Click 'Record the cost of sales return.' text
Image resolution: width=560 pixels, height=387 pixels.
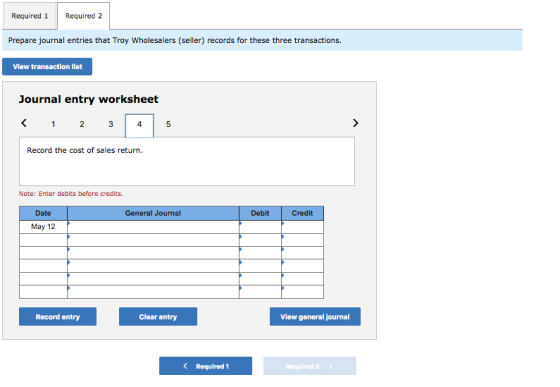[x=85, y=150]
